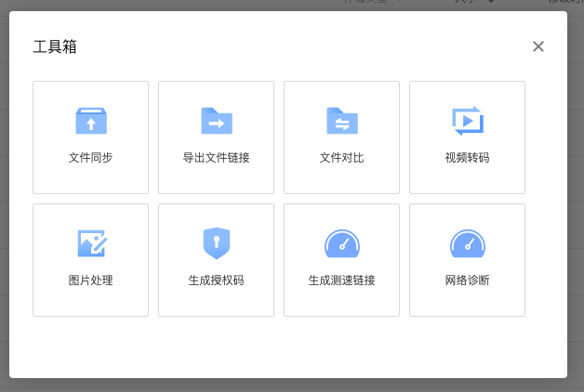584x392 pixels.
Task: Choose the 文件对比 label text
Action: (341, 158)
